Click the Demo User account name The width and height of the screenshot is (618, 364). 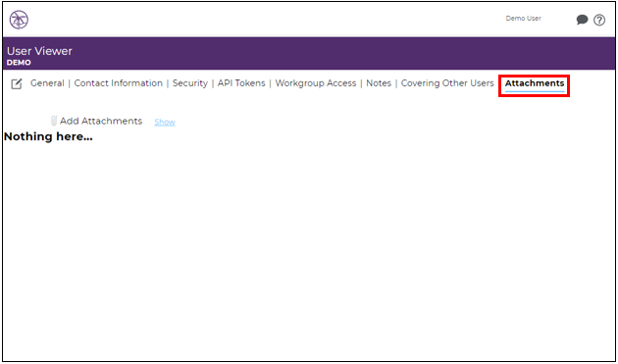524,18
